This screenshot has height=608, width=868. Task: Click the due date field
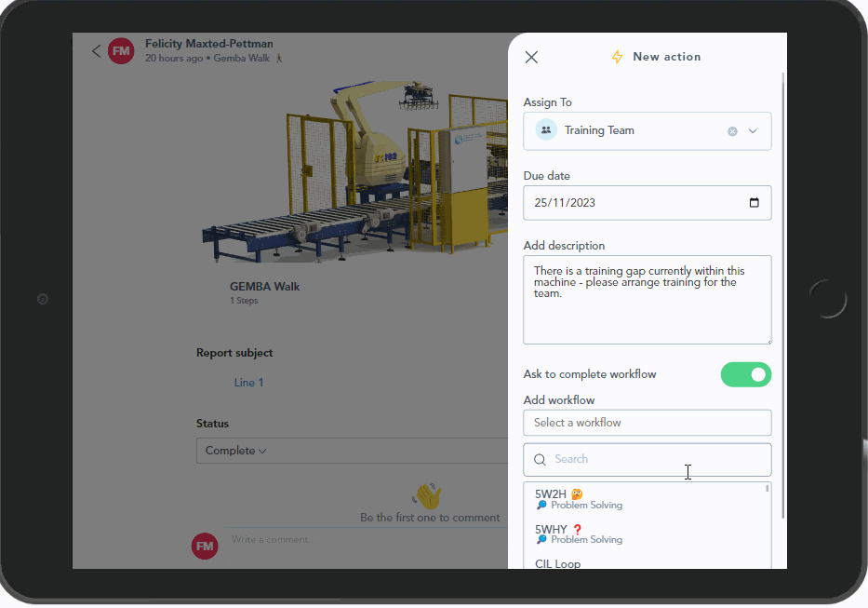(x=633, y=203)
